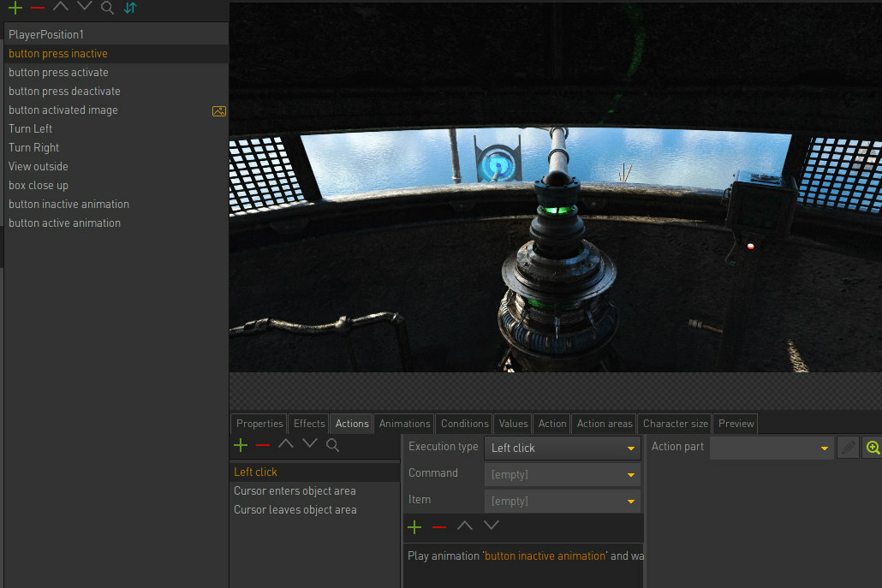Open the Execution type dropdown
Image resolution: width=882 pixels, height=588 pixels.
point(562,448)
